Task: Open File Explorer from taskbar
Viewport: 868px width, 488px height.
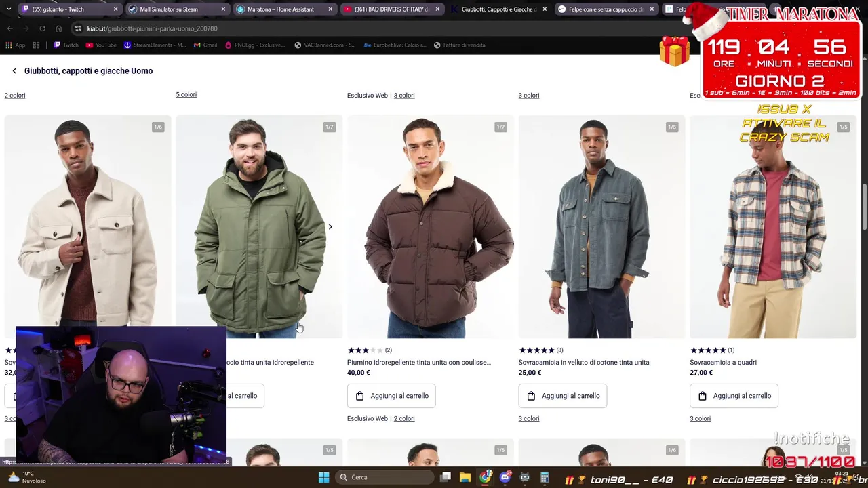Action: (465, 477)
